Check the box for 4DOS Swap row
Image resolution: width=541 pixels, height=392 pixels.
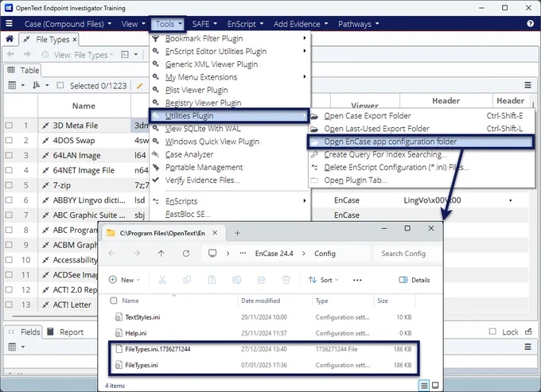(9, 140)
